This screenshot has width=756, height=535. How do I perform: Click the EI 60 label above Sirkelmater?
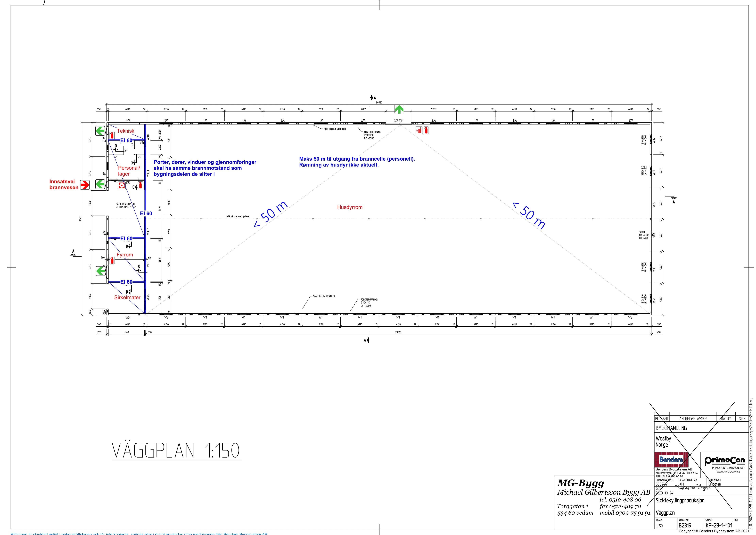coord(126,282)
